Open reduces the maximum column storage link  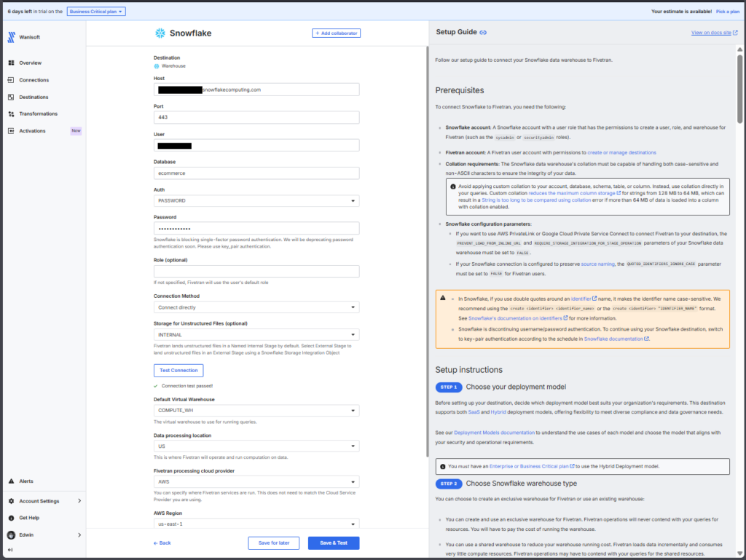tap(574, 193)
